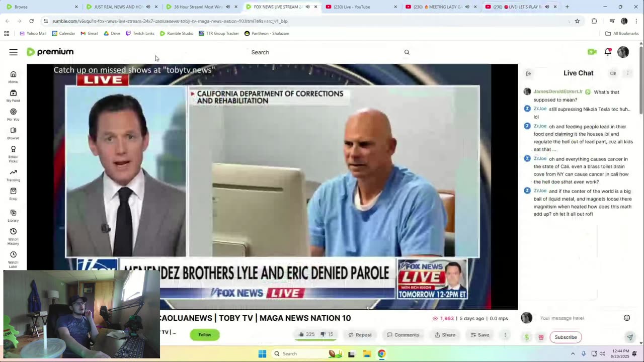This screenshot has width=644, height=362.
Task: Open more video options menu
Action: point(505,335)
